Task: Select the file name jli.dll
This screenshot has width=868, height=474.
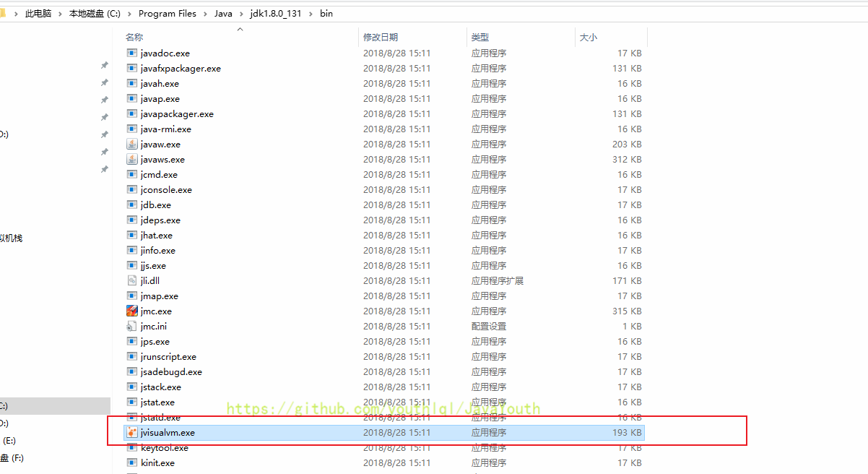Action: tap(150, 280)
